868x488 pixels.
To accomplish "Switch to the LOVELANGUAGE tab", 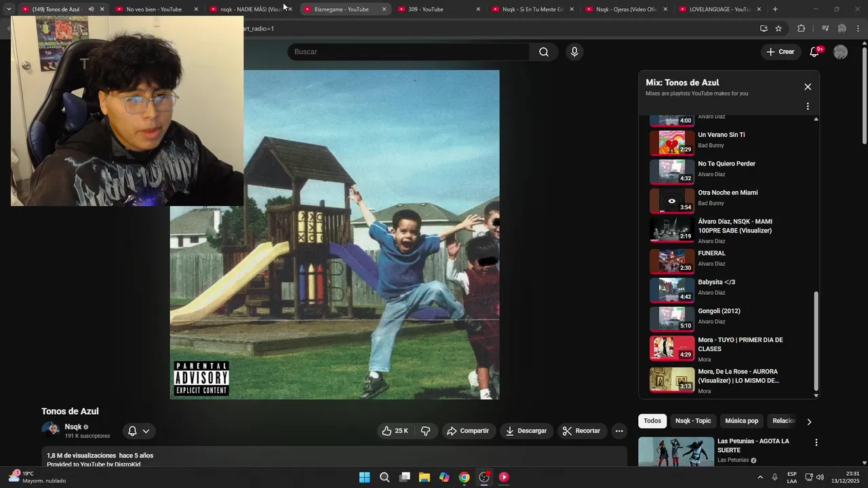I will 719,9.
